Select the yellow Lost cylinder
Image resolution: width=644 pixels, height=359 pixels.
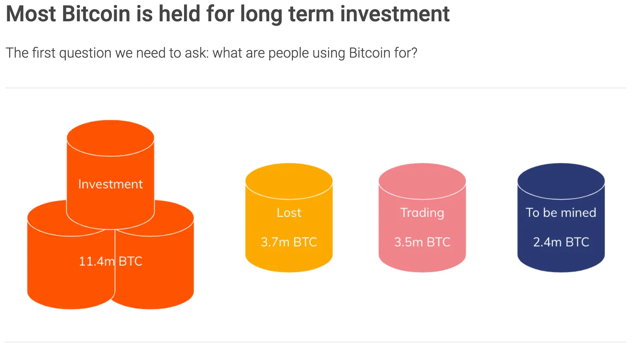point(289,218)
